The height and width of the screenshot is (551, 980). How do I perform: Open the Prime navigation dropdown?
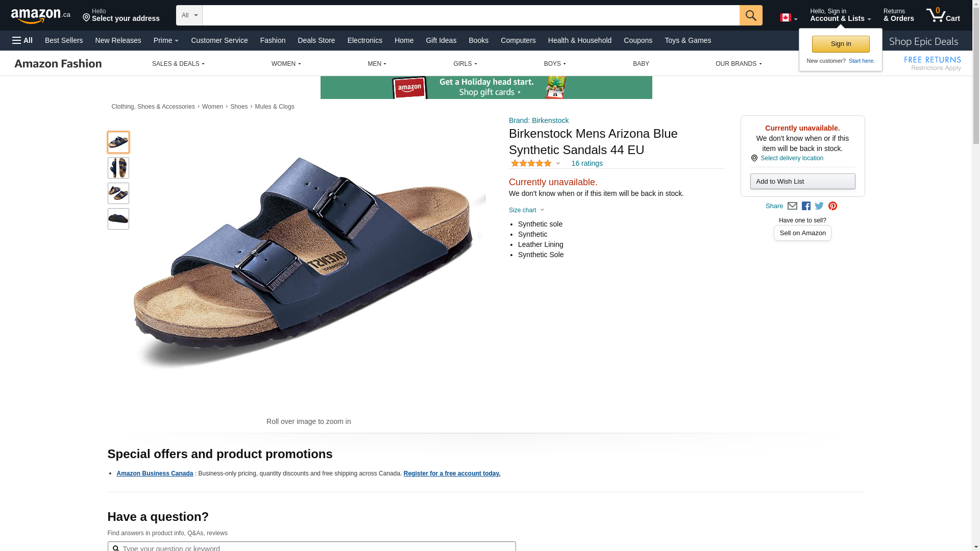[166, 40]
